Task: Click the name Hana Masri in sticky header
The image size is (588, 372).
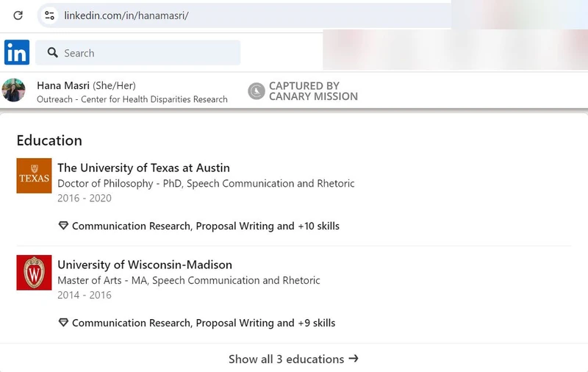Action: [63, 85]
